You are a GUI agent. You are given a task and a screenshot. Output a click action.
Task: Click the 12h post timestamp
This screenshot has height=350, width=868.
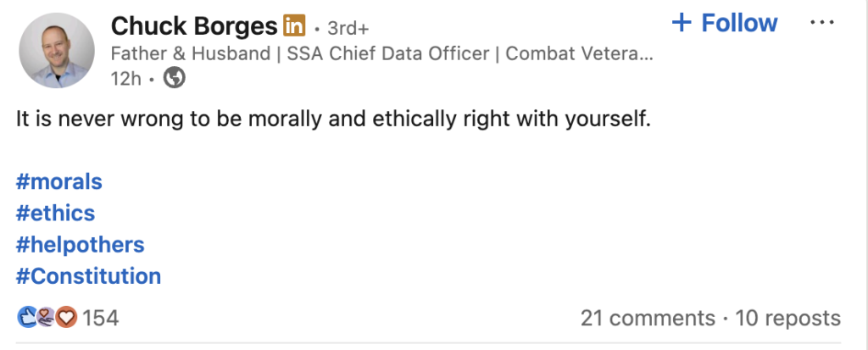[x=126, y=79]
